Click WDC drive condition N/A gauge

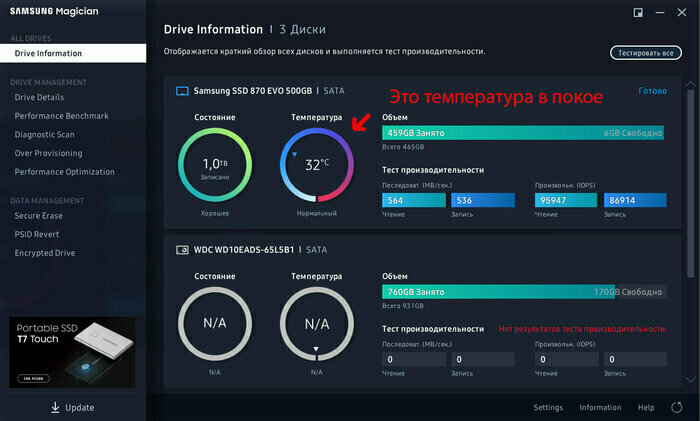click(215, 324)
